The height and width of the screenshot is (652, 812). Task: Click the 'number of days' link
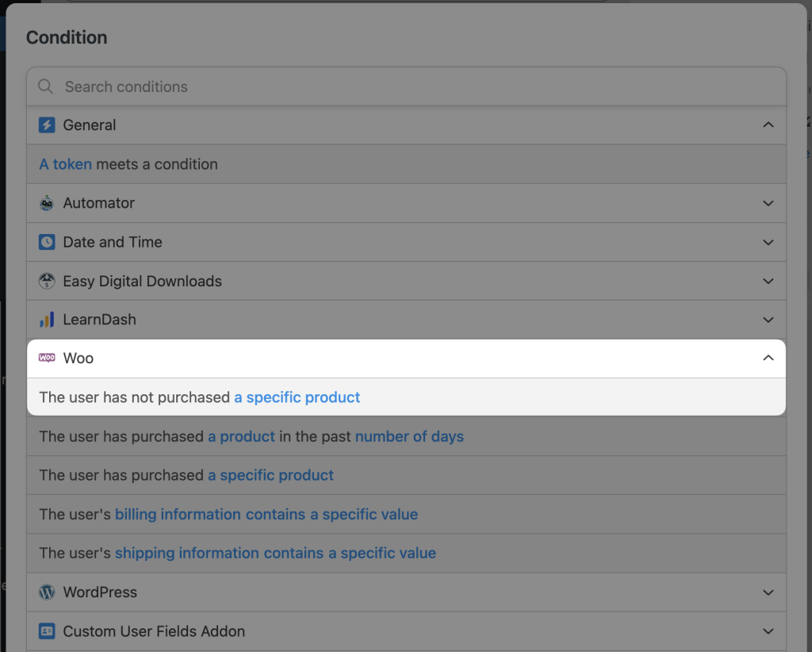[x=409, y=436]
